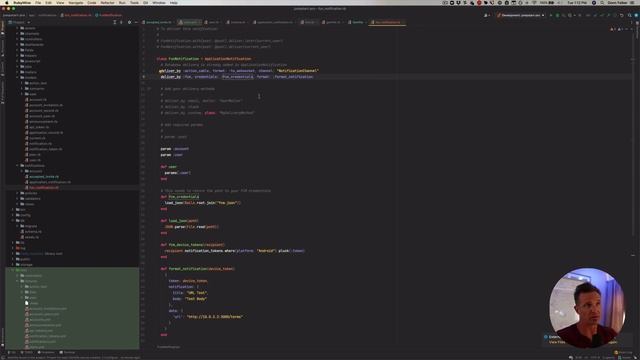Image resolution: width=640 pixels, height=360 pixels.
Task: Expand the public folder
Action: click(13, 259)
